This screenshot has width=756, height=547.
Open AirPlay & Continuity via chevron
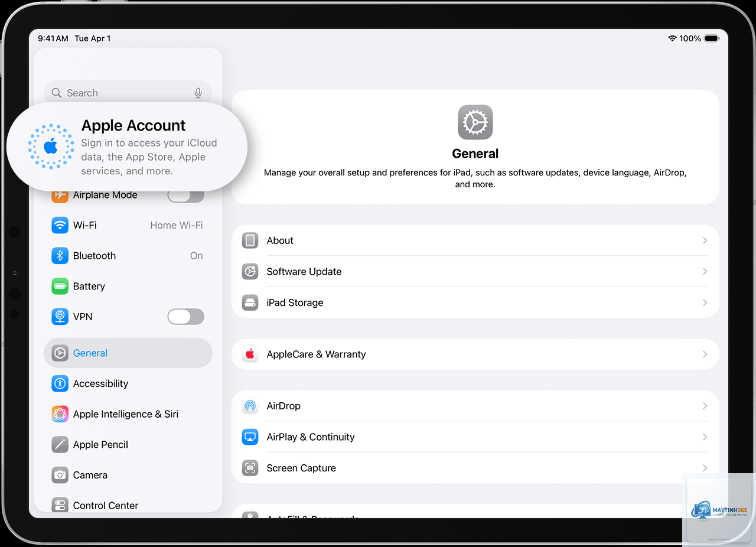click(x=705, y=437)
